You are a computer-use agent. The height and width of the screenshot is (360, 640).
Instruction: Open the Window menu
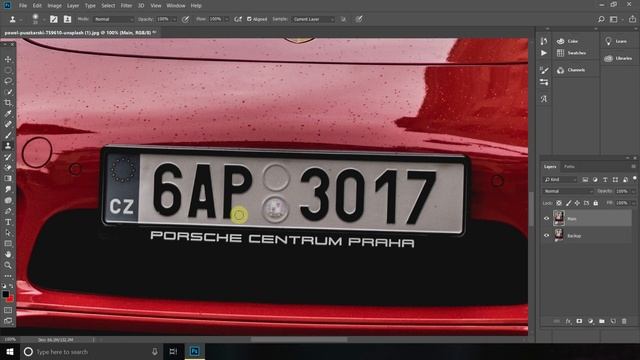176,6
